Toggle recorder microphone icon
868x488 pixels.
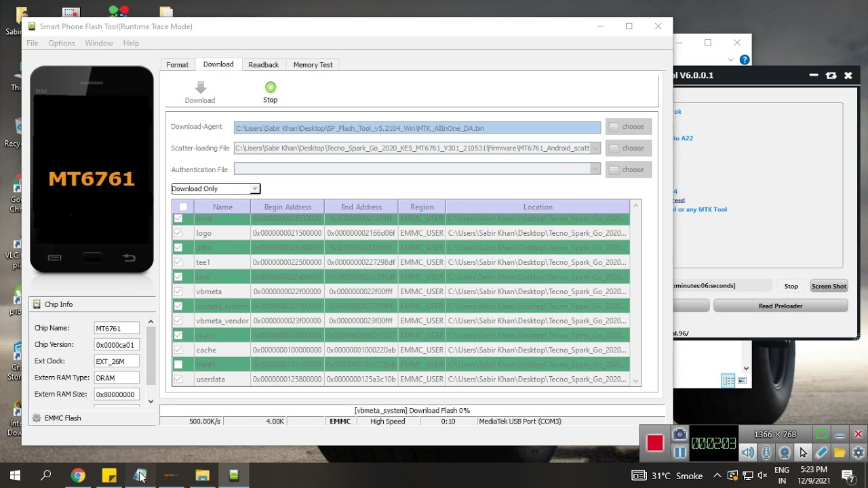tap(766, 452)
